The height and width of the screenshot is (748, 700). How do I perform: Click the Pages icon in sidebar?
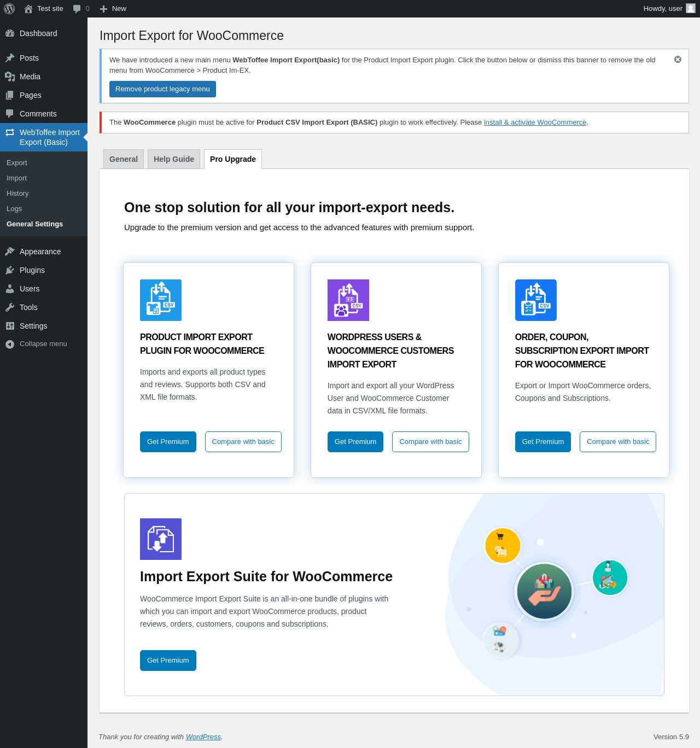(10, 95)
